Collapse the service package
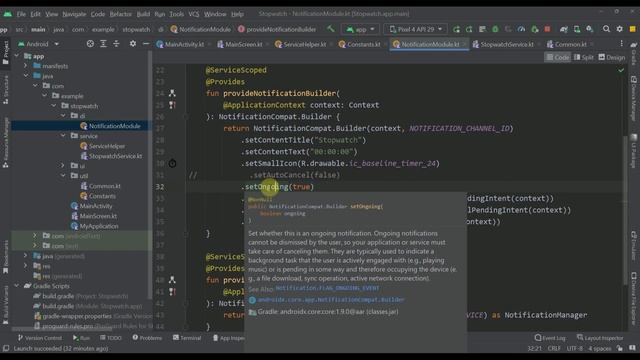640x360 pixels. click(x=63, y=136)
